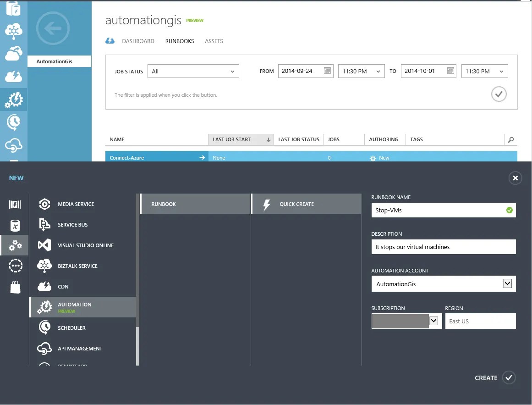Image resolution: width=532 pixels, height=405 pixels.
Task: Sort by Last Job Status column
Action: click(x=299, y=139)
